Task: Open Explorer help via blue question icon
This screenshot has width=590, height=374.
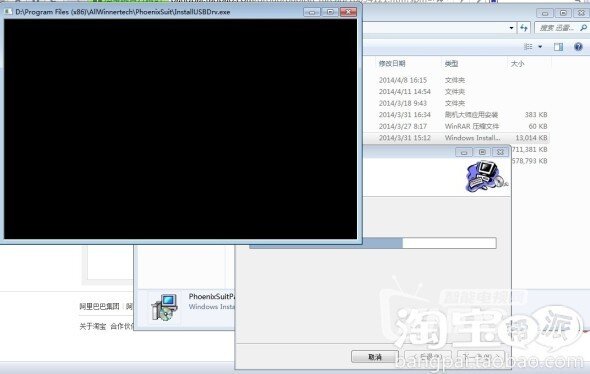Action: 578,47
